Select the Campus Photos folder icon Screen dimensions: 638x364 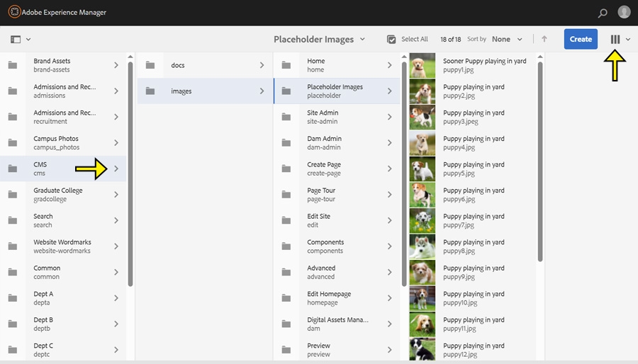pyautogui.click(x=13, y=142)
